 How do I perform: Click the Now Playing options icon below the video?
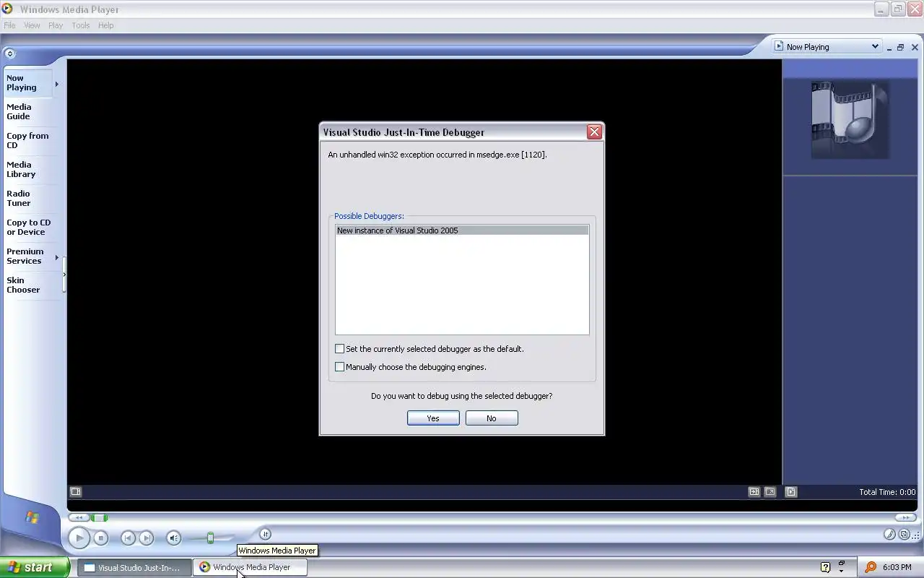[76, 491]
